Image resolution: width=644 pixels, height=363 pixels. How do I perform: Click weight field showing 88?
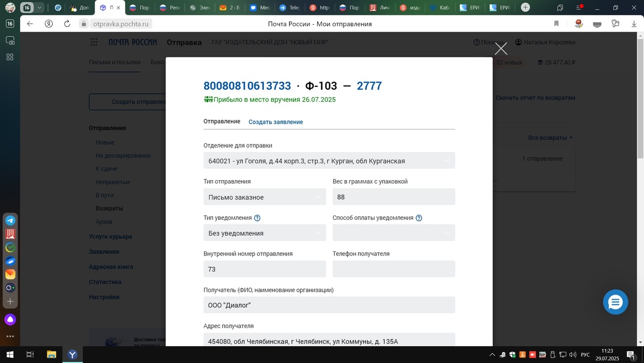pyautogui.click(x=394, y=197)
